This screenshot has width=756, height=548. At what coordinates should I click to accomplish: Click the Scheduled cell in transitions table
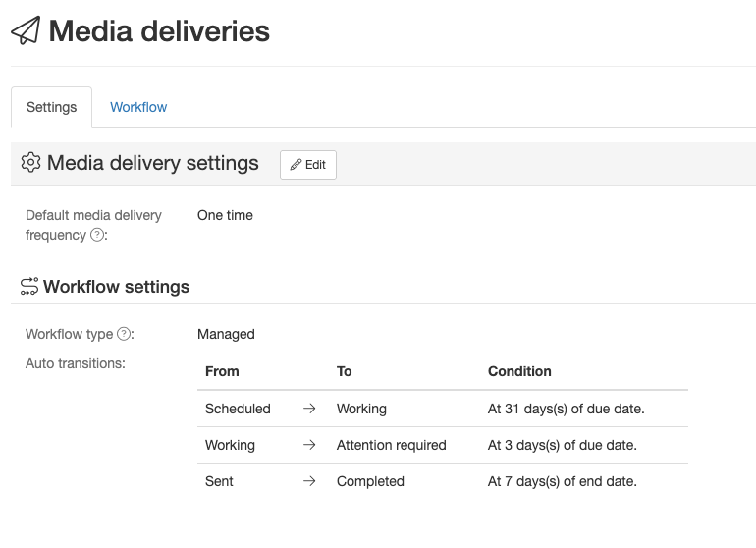238,409
